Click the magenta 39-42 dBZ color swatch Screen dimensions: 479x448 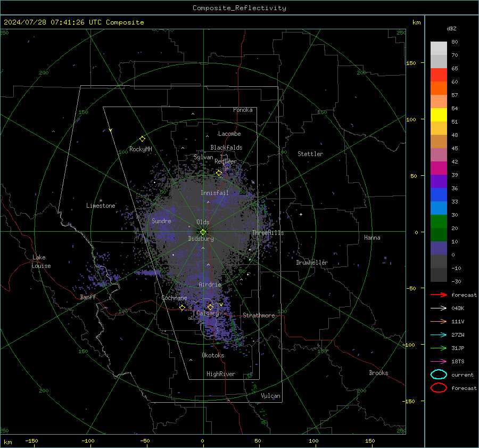click(x=439, y=168)
